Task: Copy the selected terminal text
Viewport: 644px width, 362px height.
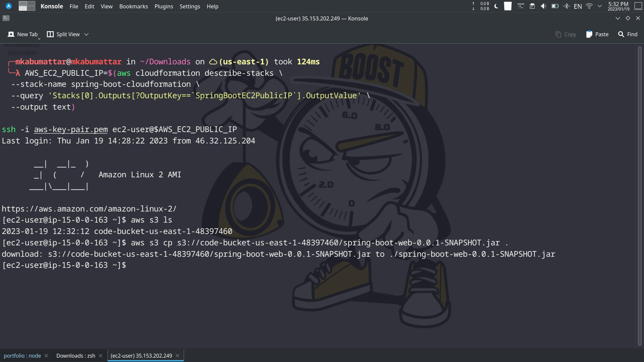Action: pos(566,34)
